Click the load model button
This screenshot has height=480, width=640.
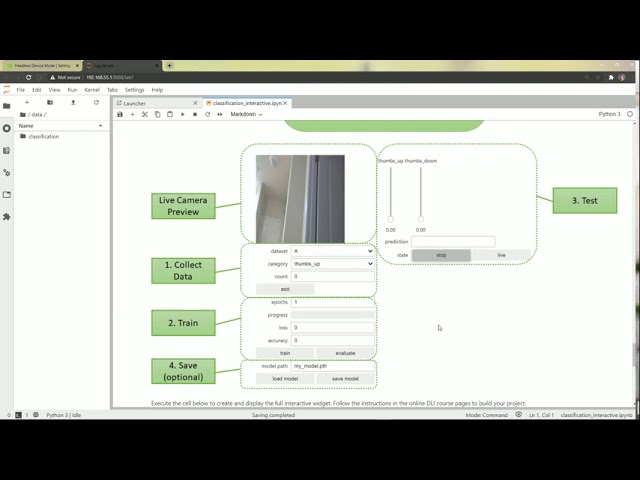(x=285, y=379)
